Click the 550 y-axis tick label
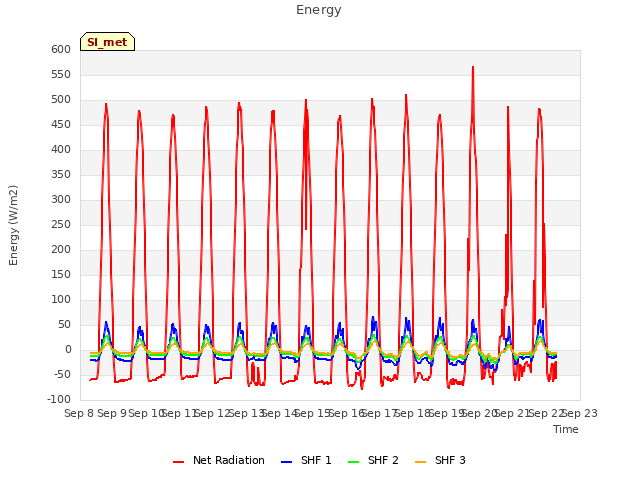 pyautogui.click(x=61, y=74)
